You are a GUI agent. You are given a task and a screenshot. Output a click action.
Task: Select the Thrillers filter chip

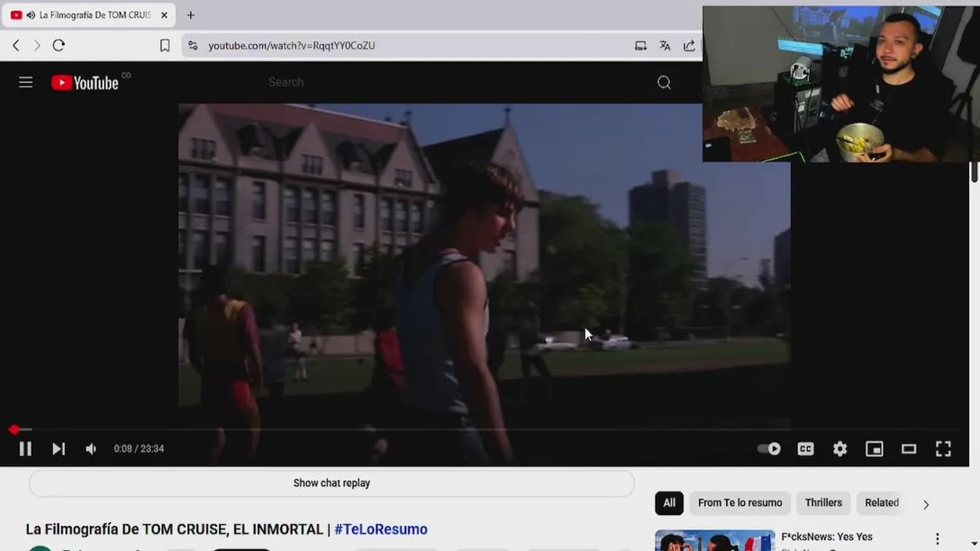click(823, 503)
